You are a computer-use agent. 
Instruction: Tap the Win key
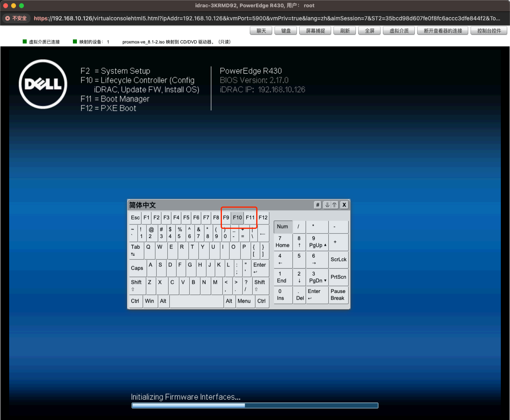tap(150, 301)
